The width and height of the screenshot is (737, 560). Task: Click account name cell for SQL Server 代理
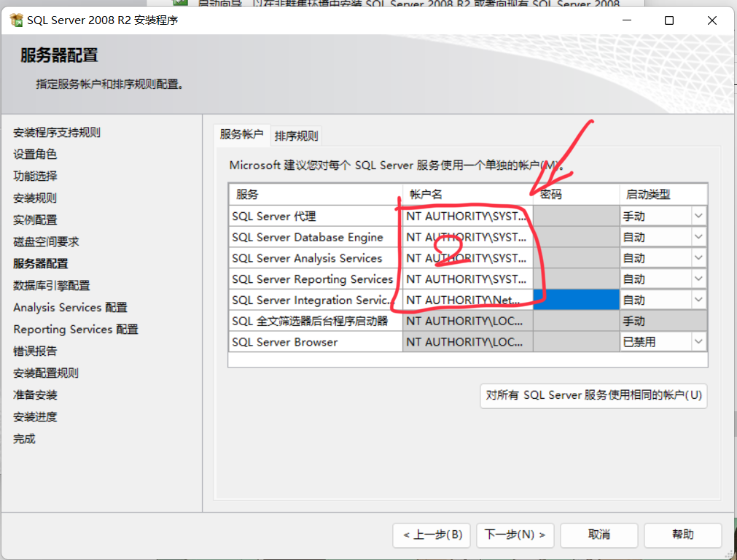pyautogui.click(x=468, y=216)
